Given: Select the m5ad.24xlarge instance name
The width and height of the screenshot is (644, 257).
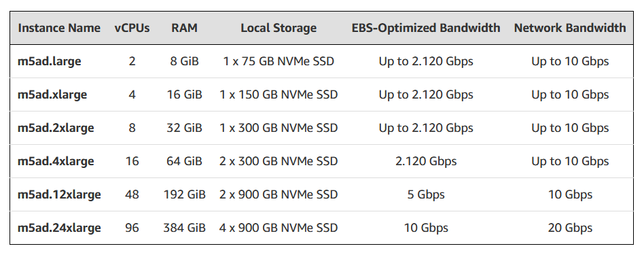Looking at the screenshot, I should pyautogui.click(x=59, y=228).
